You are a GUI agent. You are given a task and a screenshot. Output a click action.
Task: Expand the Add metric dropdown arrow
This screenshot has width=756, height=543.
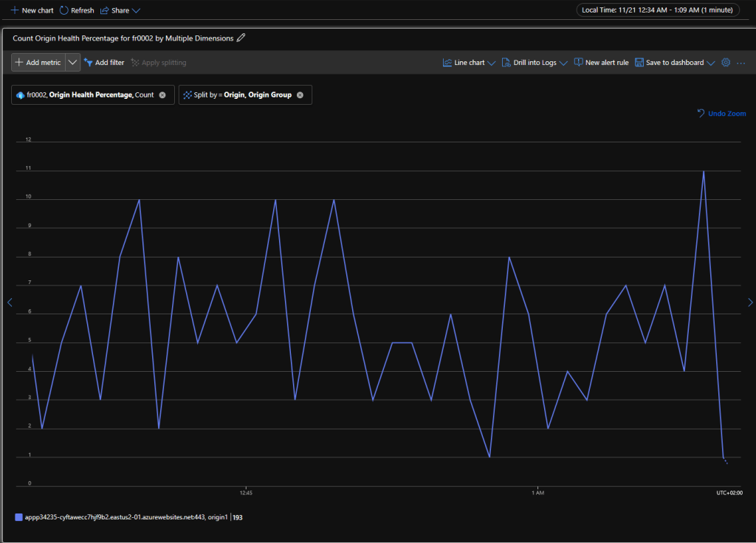click(72, 63)
